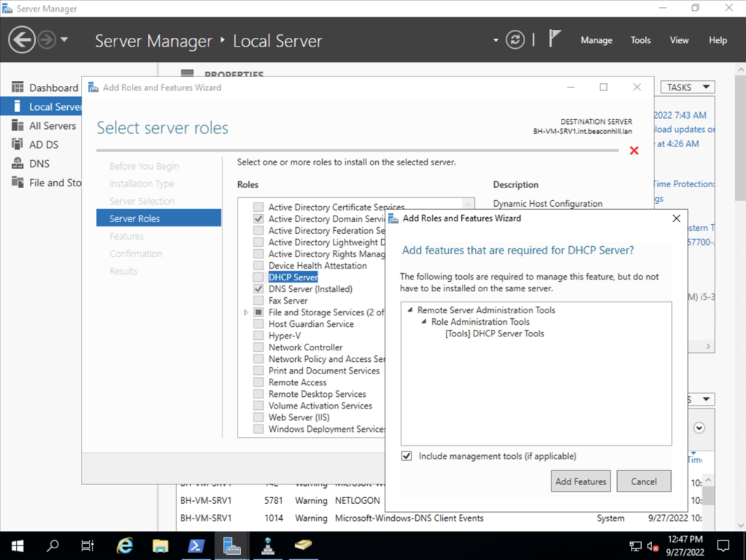Launch Internet Explorer from taskbar
Image resolution: width=746 pixels, height=560 pixels.
(x=125, y=545)
